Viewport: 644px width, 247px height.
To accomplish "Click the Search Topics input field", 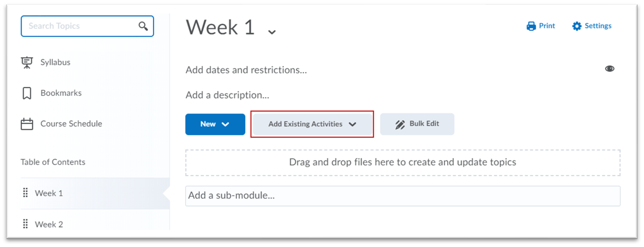I will [81, 26].
